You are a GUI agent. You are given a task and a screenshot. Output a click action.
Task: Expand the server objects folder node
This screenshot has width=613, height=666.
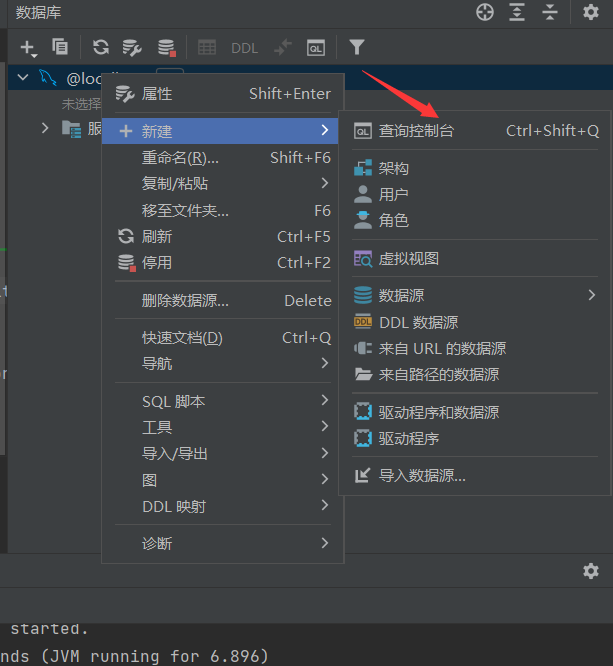point(45,128)
